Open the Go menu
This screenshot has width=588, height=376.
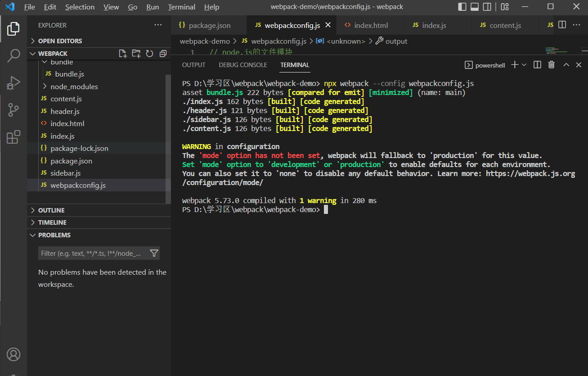(133, 7)
